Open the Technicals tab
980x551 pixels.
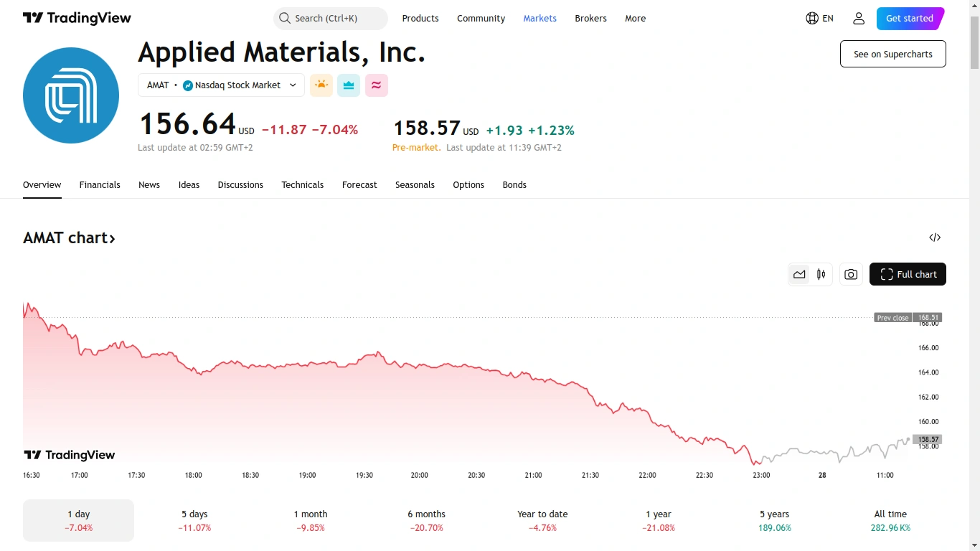302,185
